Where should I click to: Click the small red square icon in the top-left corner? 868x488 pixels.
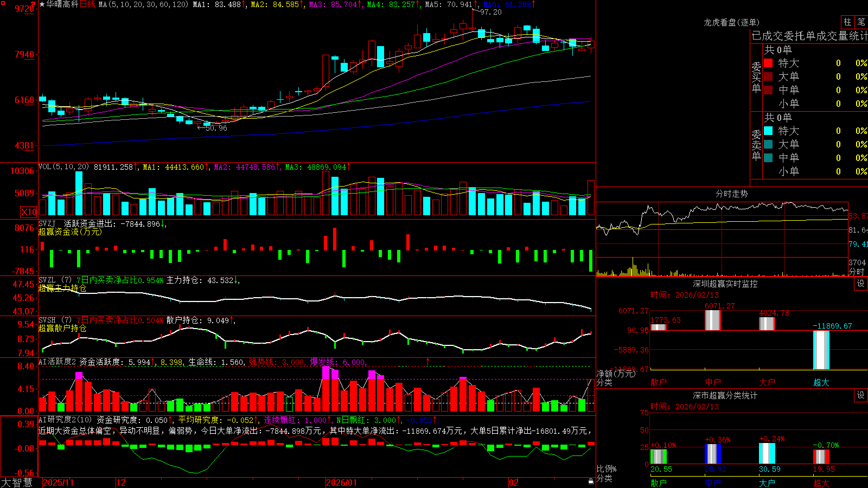pyautogui.click(x=2, y=3)
